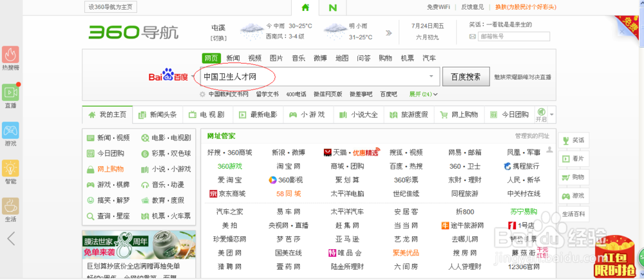
Task: Open the 唯品会 link
Action: click(345, 252)
